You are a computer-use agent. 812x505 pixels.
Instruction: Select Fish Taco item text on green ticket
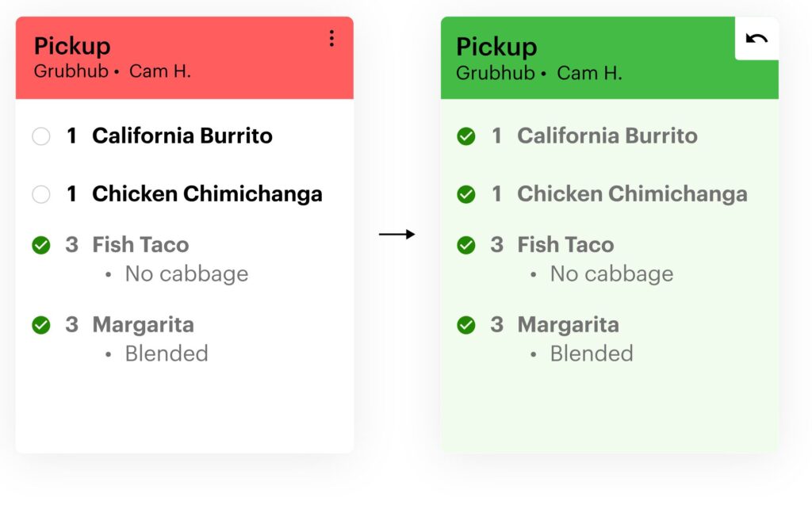(x=565, y=245)
